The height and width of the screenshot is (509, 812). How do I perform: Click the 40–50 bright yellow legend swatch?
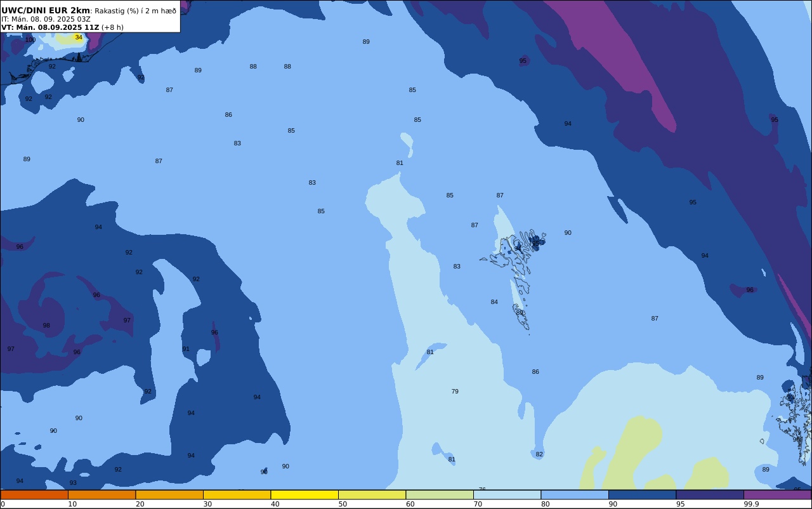304,494
